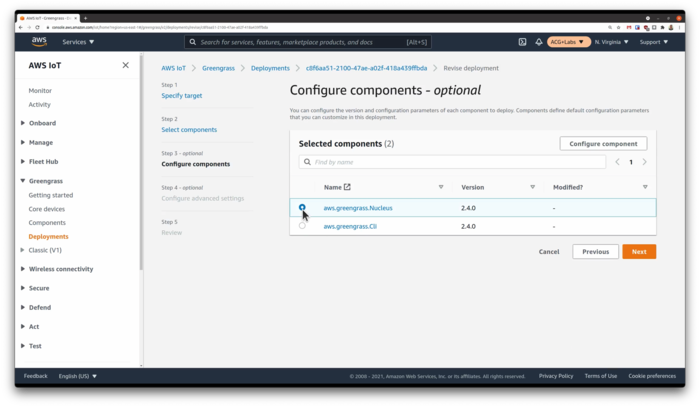The width and height of the screenshot is (700, 407).
Task: Click Cancel
Action: (x=549, y=252)
